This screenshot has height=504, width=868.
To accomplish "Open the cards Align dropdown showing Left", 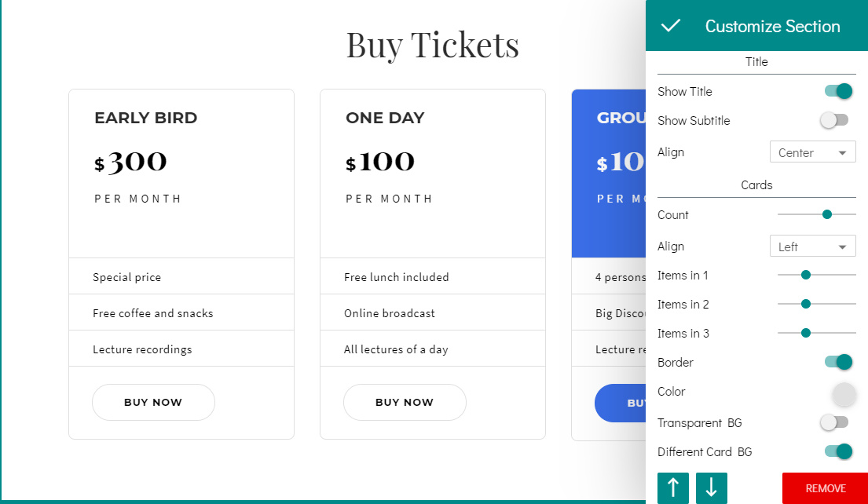I will pos(812,247).
